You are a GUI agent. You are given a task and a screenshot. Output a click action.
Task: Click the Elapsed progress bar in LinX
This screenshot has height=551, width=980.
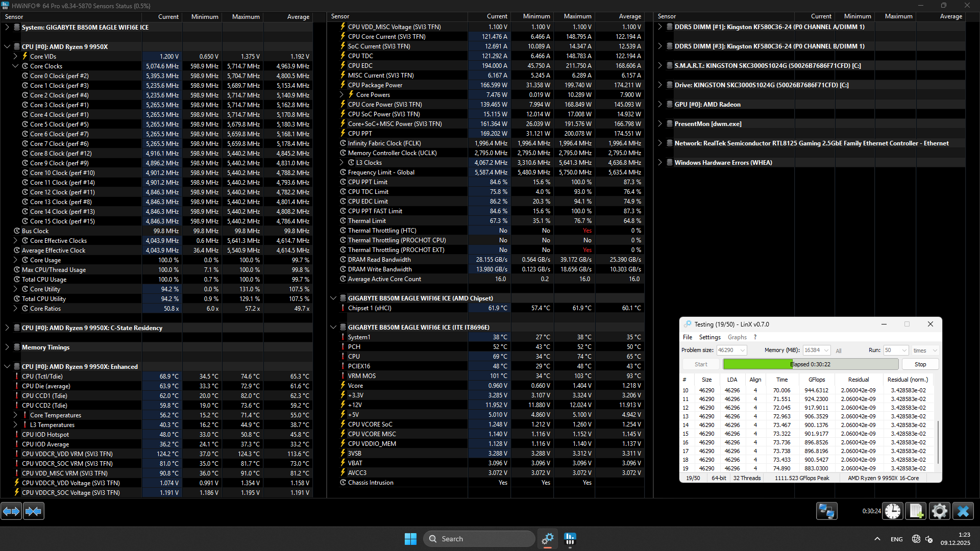810,364
